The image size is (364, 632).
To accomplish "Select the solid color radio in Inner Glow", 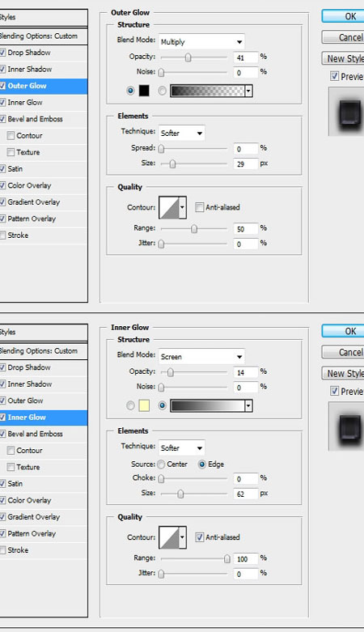I will coord(130,405).
